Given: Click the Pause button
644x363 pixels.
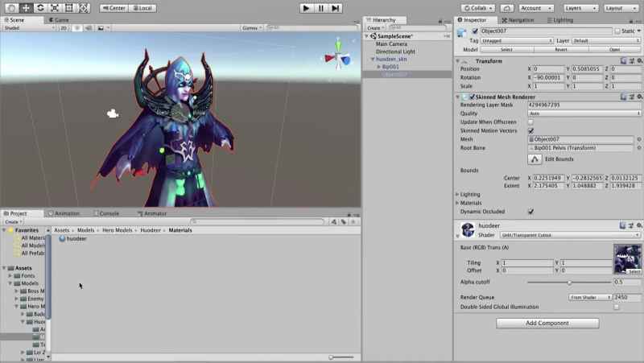Looking at the screenshot, I should coord(320,8).
